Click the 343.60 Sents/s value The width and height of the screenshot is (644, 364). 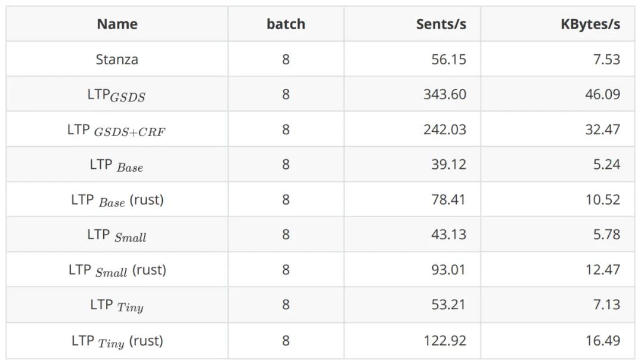point(445,95)
